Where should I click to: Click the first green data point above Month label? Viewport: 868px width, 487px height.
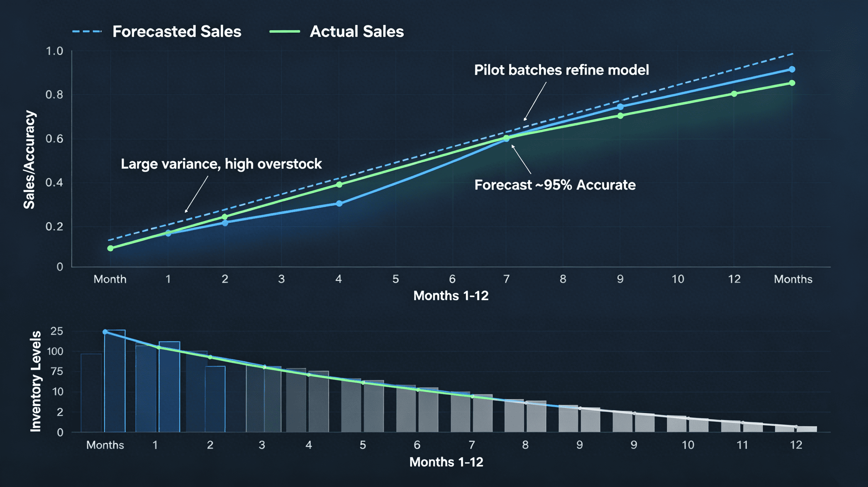[x=111, y=248]
